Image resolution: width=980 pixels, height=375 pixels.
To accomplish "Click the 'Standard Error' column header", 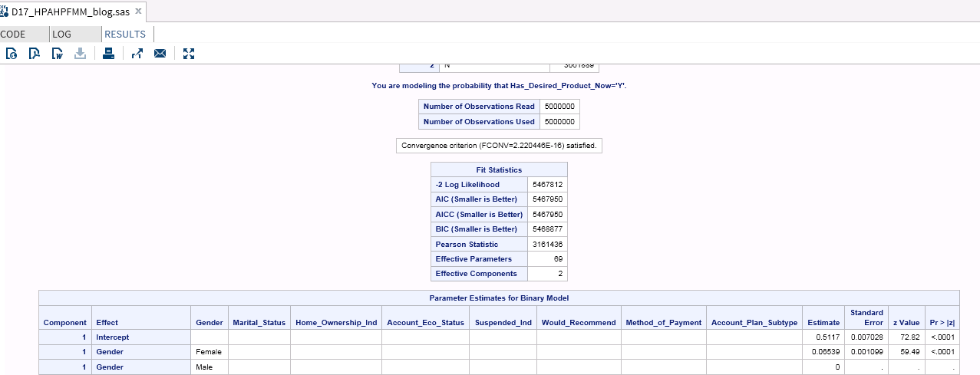I will [866, 317].
